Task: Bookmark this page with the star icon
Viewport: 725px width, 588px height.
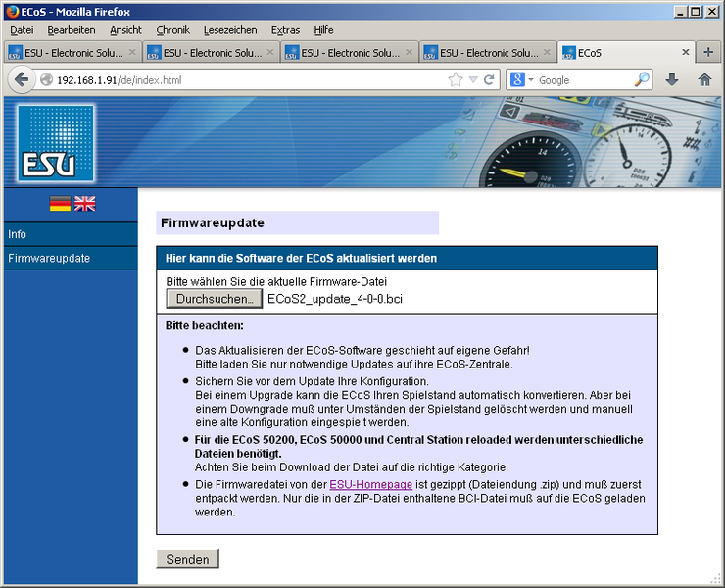Action: pyautogui.click(x=456, y=80)
